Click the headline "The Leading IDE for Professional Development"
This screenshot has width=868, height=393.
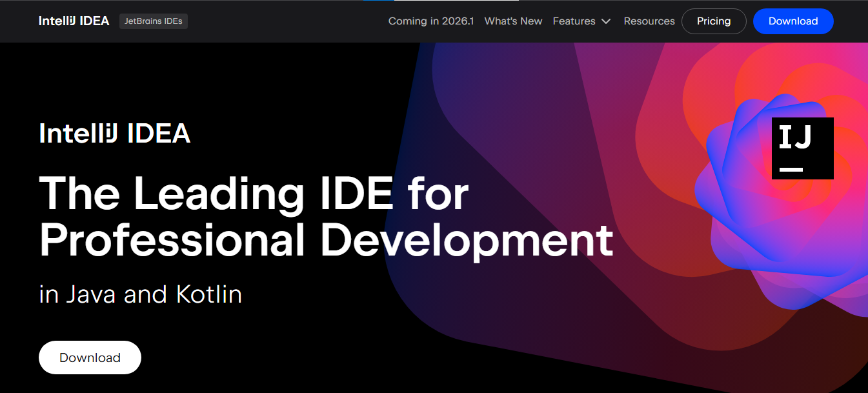click(326, 217)
